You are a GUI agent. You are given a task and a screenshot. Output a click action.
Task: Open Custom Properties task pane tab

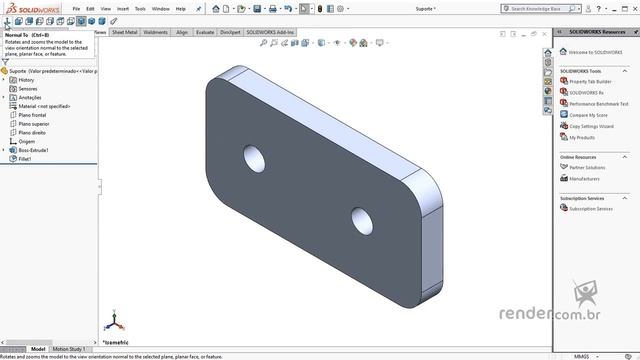pyautogui.click(x=548, y=101)
